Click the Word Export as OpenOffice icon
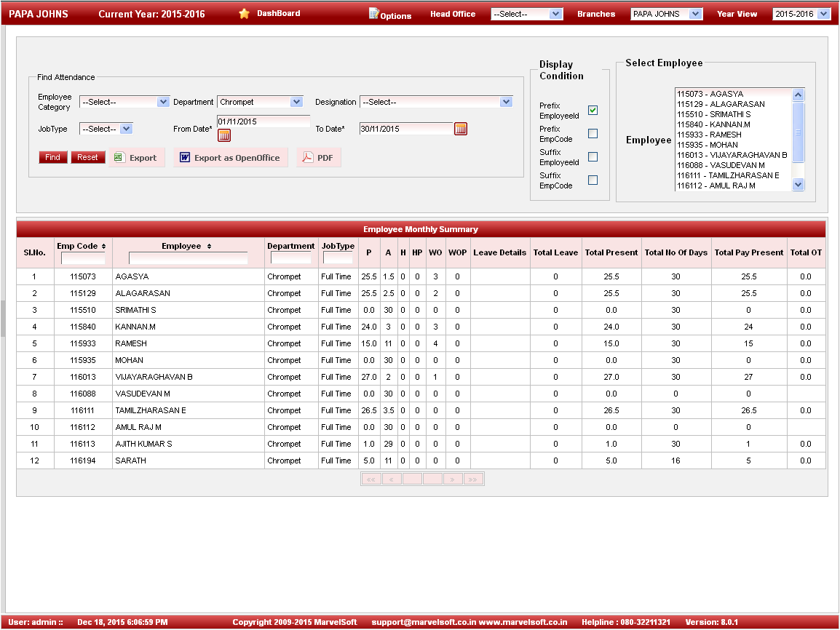The image size is (840, 630). point(185,158)
